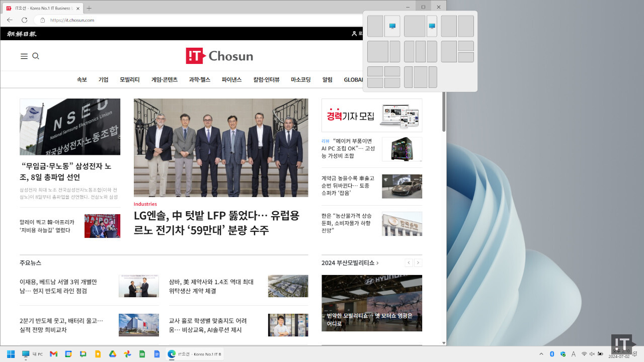Click the muted volume tray icon
The width and height of the screenshot is (644, 362).
(x=592, y=354)
